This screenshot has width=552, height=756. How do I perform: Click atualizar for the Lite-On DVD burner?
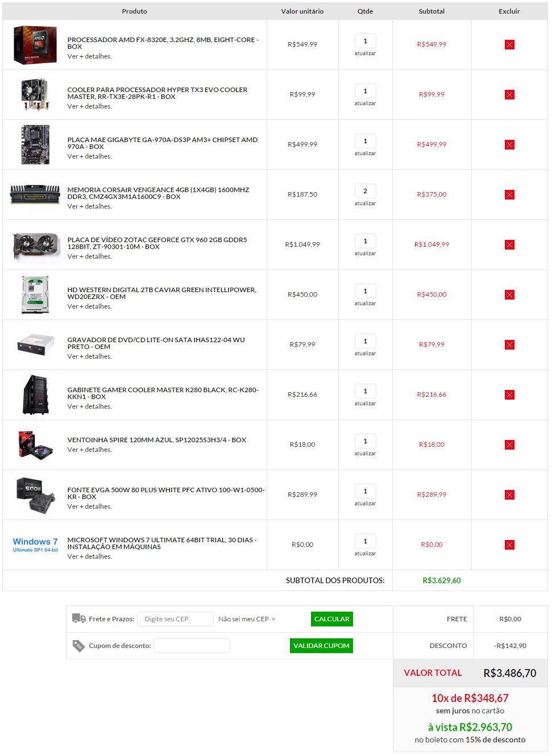pos(365,354)
